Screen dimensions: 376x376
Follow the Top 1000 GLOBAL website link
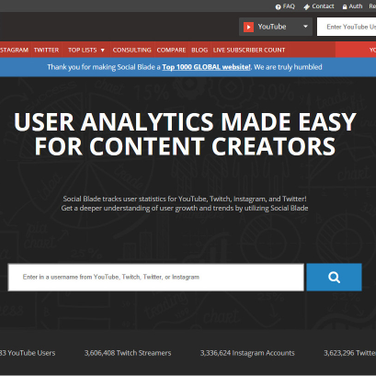pyautogui.click(x=206, y=67)
